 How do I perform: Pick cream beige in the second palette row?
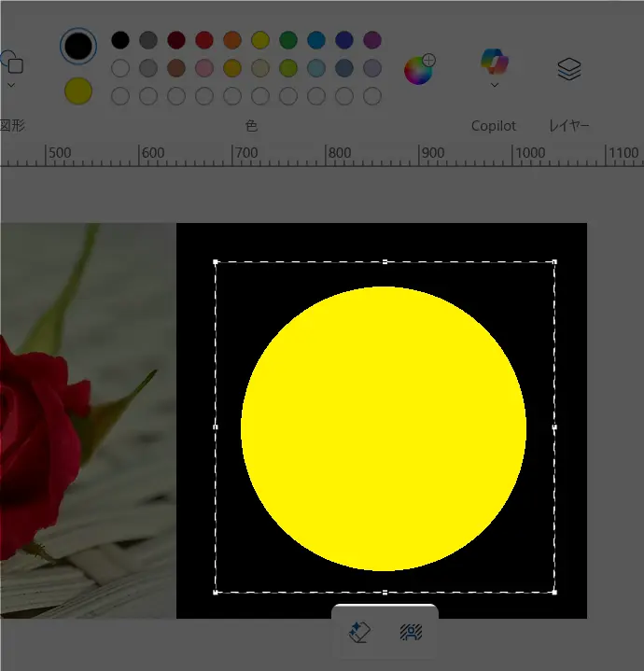coord(260,68)
